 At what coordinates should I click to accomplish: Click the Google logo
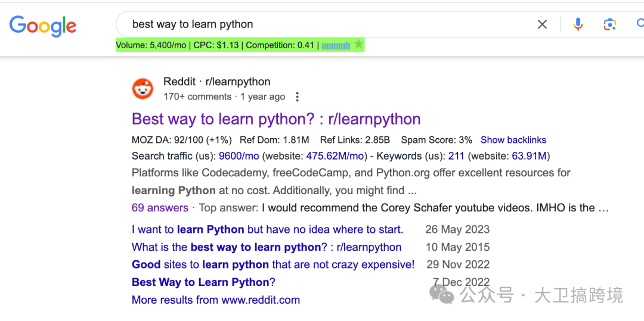point(43,26)
